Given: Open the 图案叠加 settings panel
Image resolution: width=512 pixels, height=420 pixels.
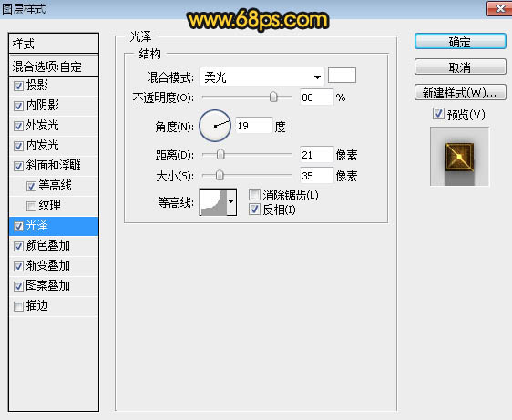Looking at the screenshot, I should pos(48,286).
